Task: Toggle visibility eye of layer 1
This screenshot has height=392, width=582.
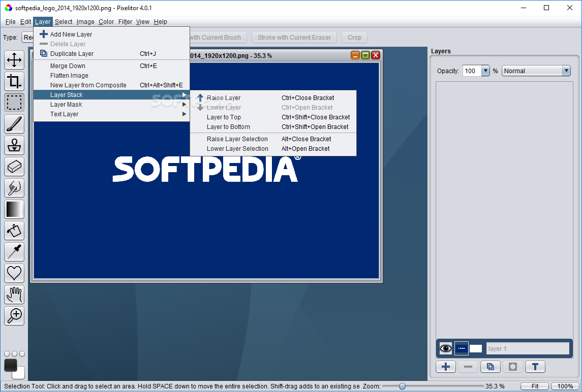Action: click(446, 348)
